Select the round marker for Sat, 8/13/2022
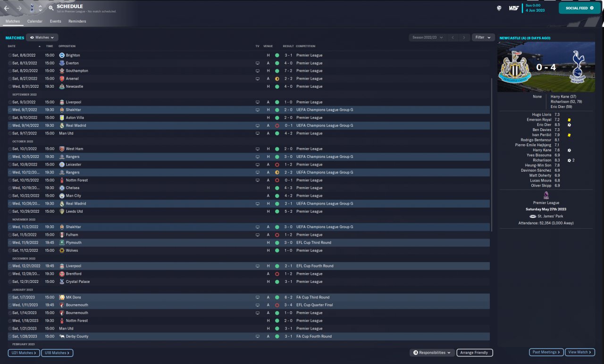The height and width of the screenshot is (364, 604). (10, 63)
